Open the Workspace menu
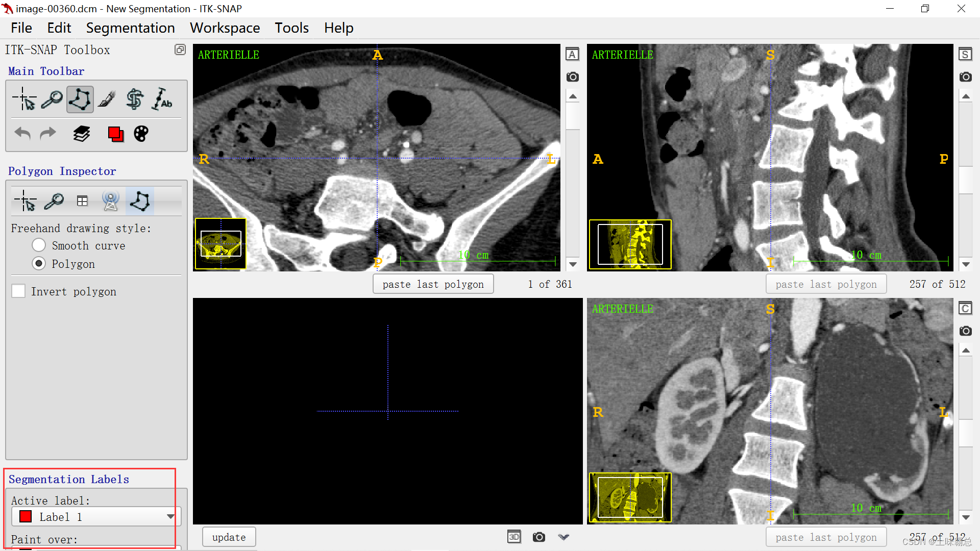 pos(225,28)
